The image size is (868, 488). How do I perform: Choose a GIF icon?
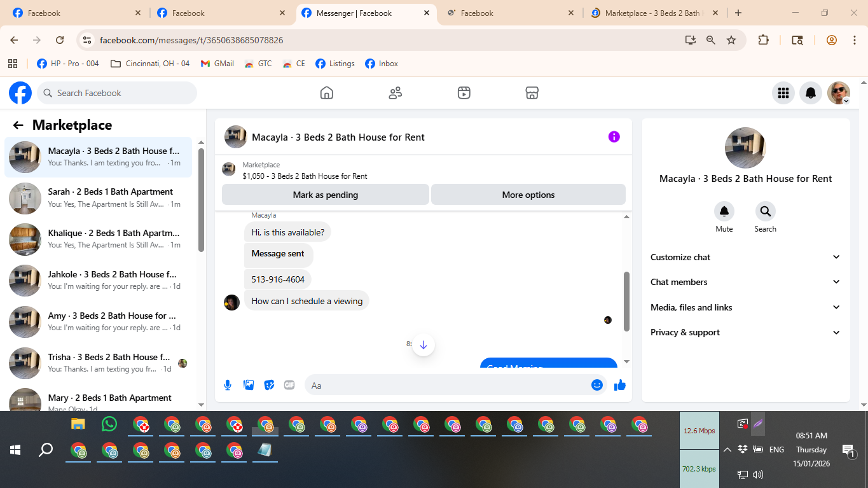[289, 385]
